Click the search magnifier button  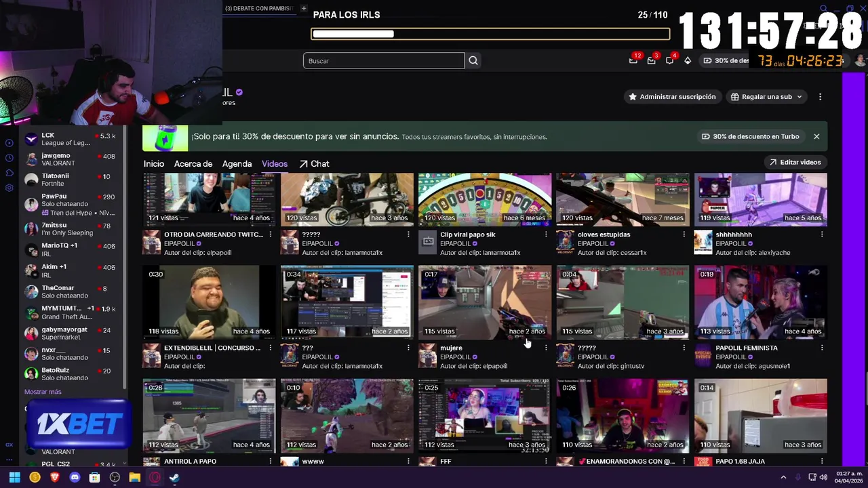tap(473, 60)
